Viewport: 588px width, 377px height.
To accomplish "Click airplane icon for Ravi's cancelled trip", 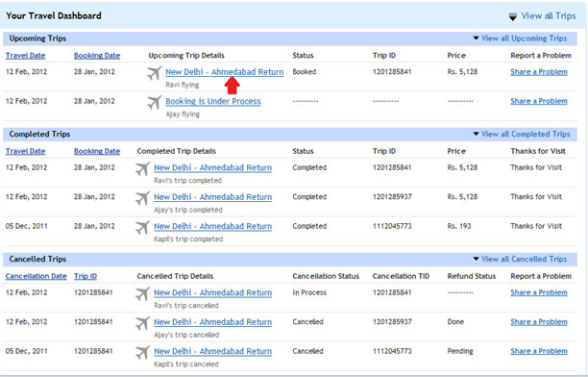I will pyautogui.click(x=142, y=294).
